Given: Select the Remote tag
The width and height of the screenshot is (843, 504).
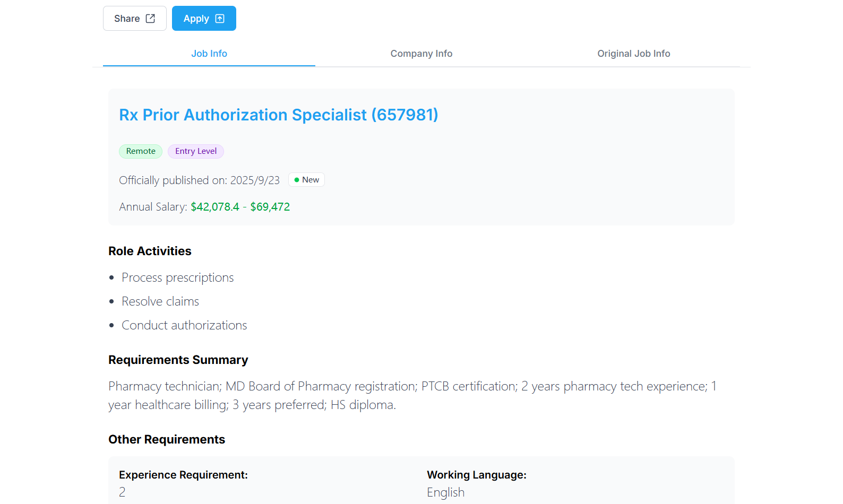Looking at the screenshot, I should click(141, 151).
